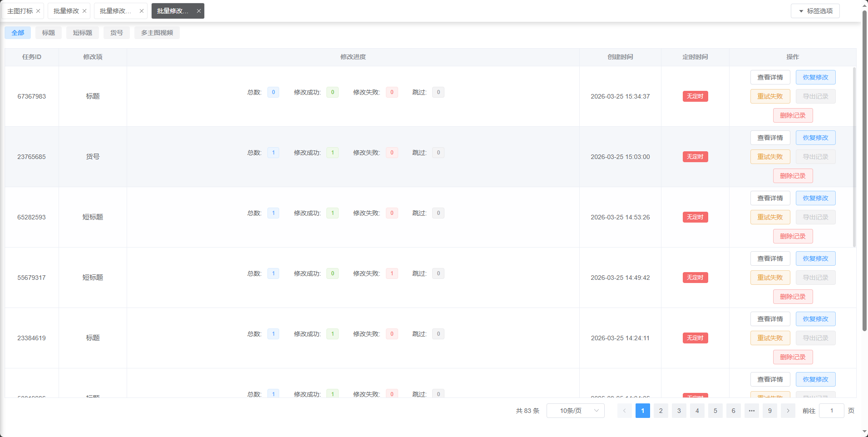868x437 pixels.
Task: Go to next page arrow
Action: click(788, 411)
